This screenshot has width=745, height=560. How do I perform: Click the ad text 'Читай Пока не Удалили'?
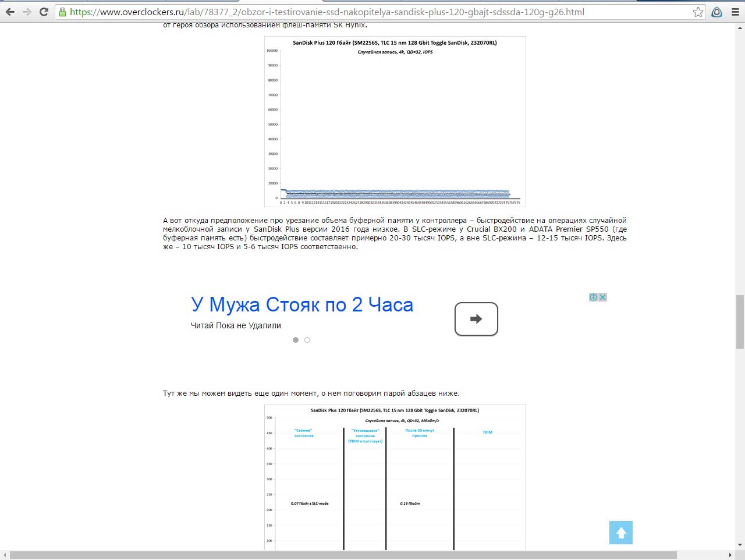(236, 325)
